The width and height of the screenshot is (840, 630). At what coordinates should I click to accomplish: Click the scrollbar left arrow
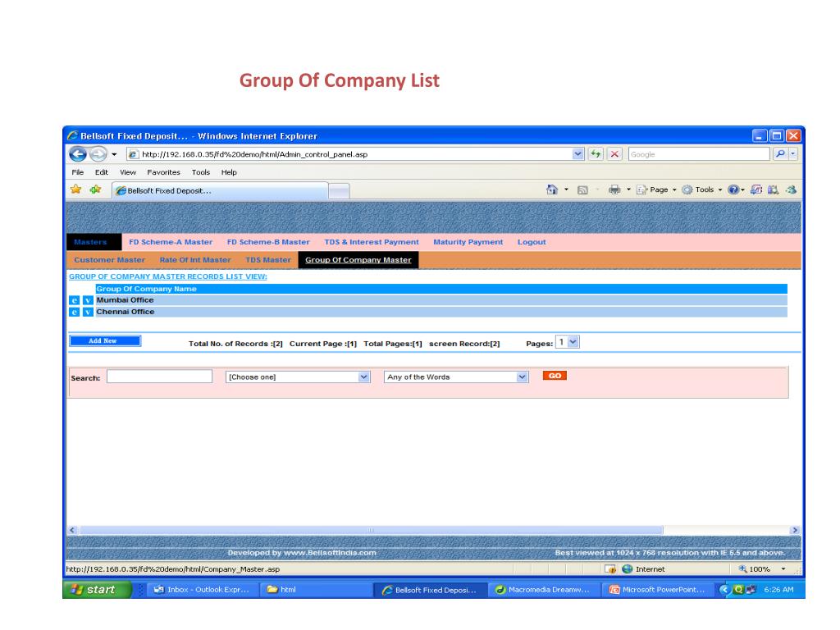coord(72,531)
